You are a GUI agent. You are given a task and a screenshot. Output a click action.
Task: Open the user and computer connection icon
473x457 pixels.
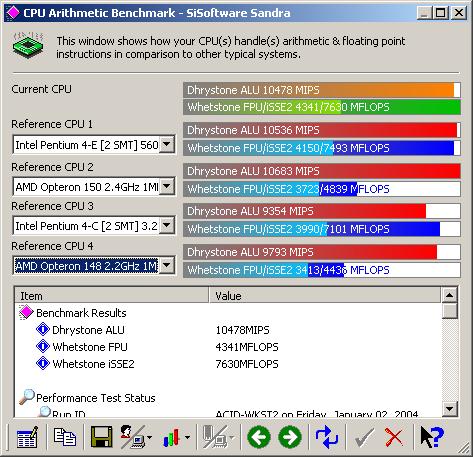(x=132, y=437)
